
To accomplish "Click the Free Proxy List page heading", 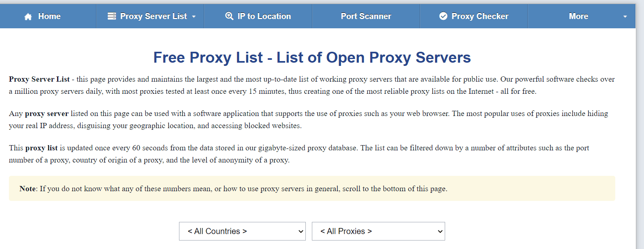I will tap(312, 57).
